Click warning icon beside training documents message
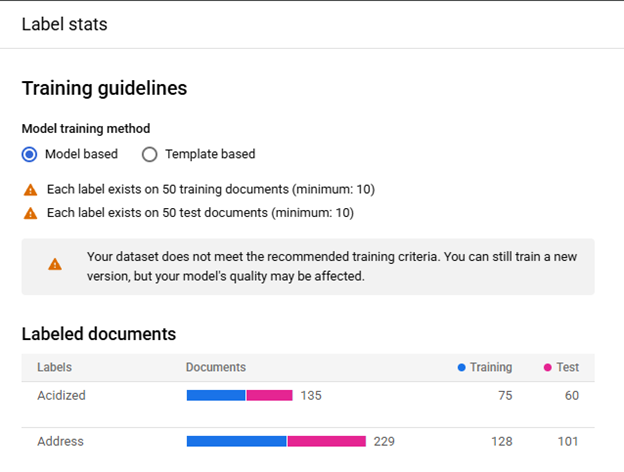 (x=30, y=189)
